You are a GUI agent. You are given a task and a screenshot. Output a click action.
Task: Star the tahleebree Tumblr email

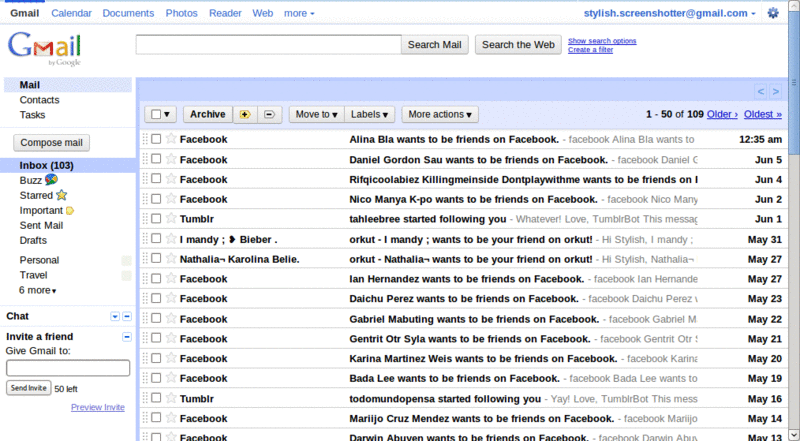tap(171, 219)
